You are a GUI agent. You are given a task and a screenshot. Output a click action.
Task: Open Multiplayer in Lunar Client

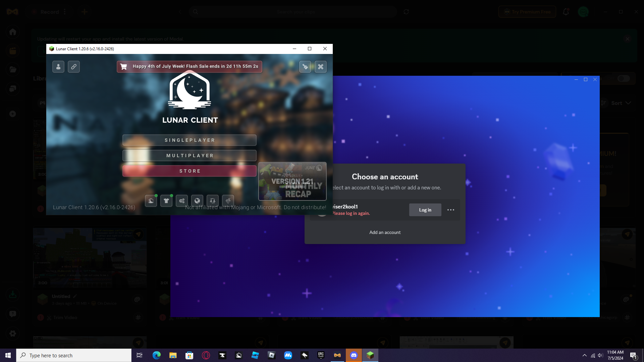190,156
